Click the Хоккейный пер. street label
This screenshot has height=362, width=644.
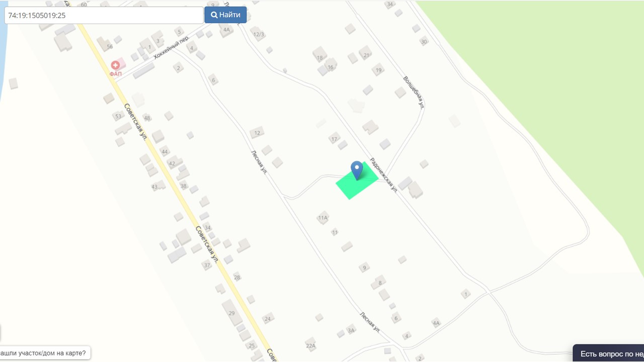coord(171,48)
